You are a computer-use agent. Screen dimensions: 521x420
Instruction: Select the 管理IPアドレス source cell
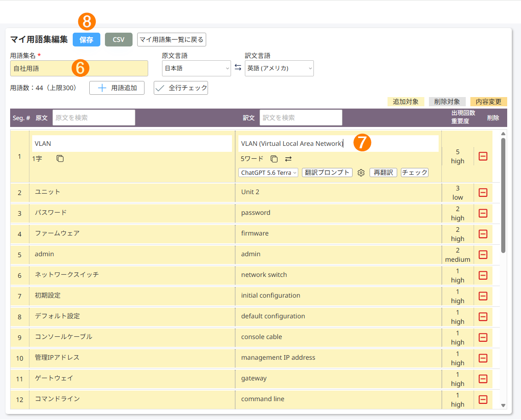click(x=132, y=358)
